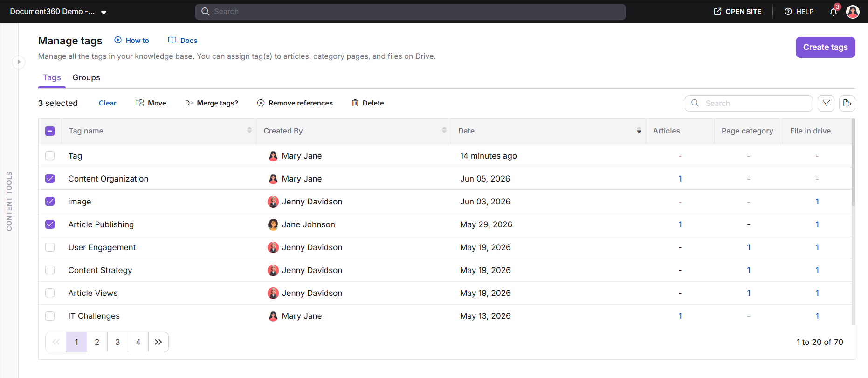Image resolution: width=868 pixels, height=378 pixels.
Task: Open the How to video link
Action: [132, 41]
